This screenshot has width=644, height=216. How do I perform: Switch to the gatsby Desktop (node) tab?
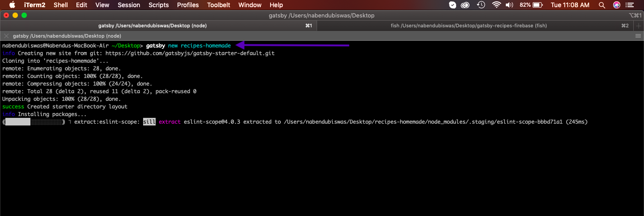(158, 26)
